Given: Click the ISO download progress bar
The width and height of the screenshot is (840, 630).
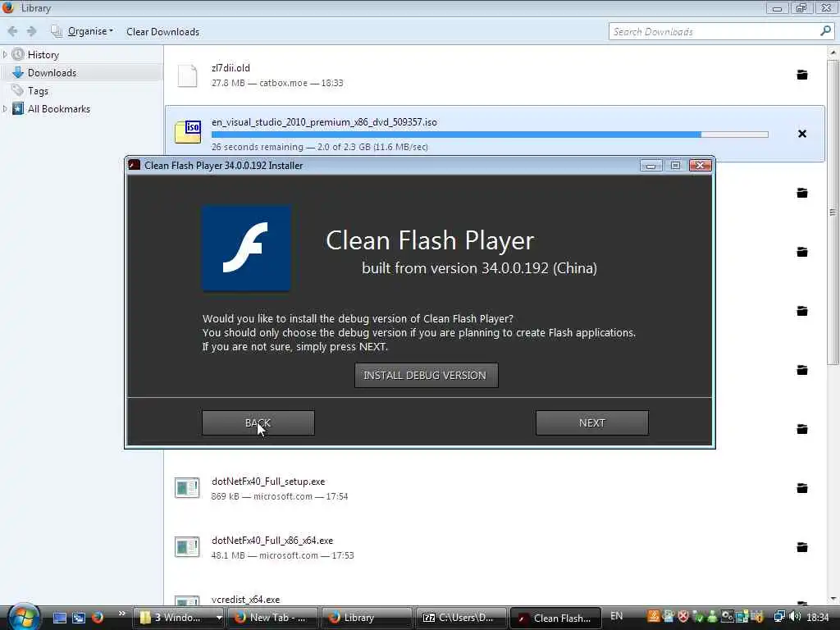Looking at the screenshot, I should point(490,135).
